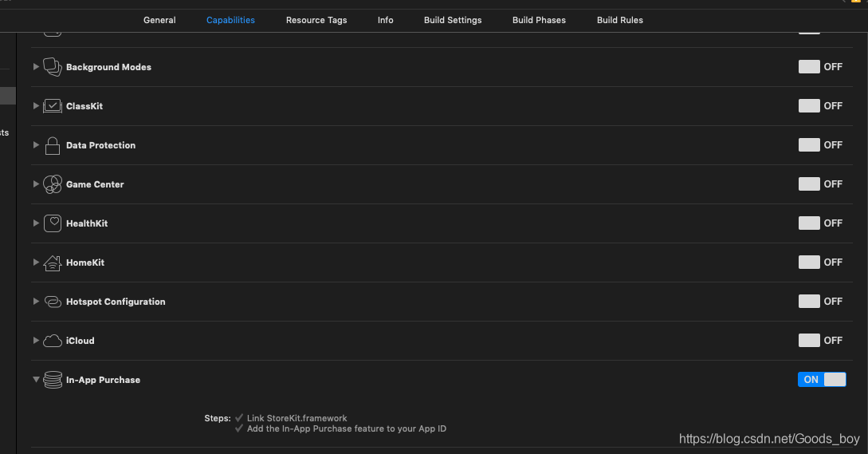Click the Background Modes stacked-windows icon
868x454 pixels.
[x=53, y=67]
